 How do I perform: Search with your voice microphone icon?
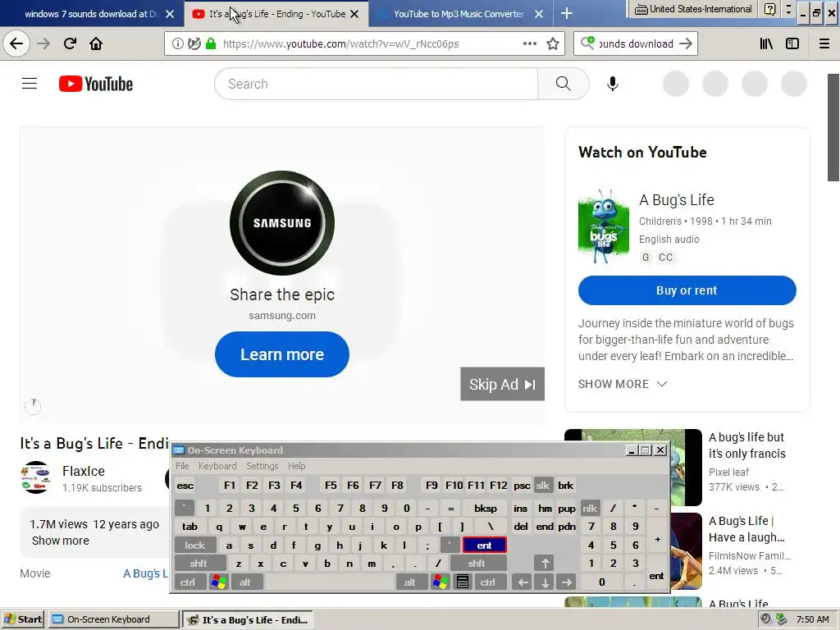(613, 84)
